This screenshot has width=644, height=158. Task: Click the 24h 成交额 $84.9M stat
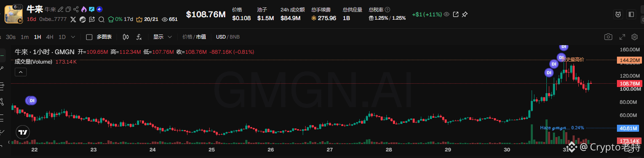(292, 14)
